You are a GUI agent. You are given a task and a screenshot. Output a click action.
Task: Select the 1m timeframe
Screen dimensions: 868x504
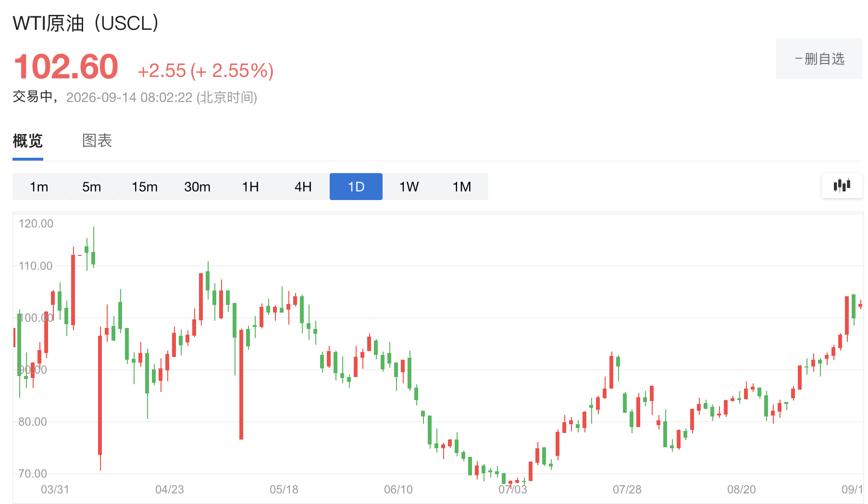coord(39,187)
